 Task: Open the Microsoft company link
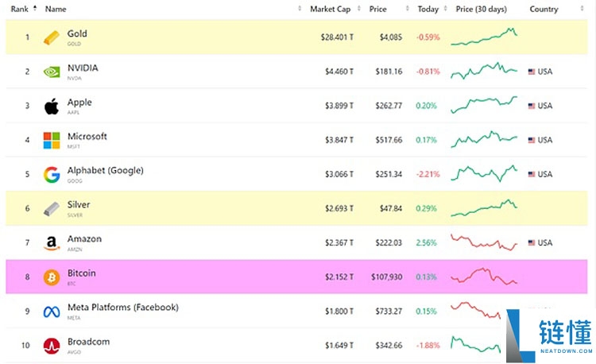click(87, 136)
